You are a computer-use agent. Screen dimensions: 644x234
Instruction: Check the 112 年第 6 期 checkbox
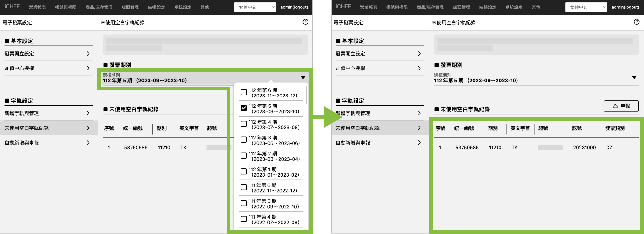click(x=244, y=92)
